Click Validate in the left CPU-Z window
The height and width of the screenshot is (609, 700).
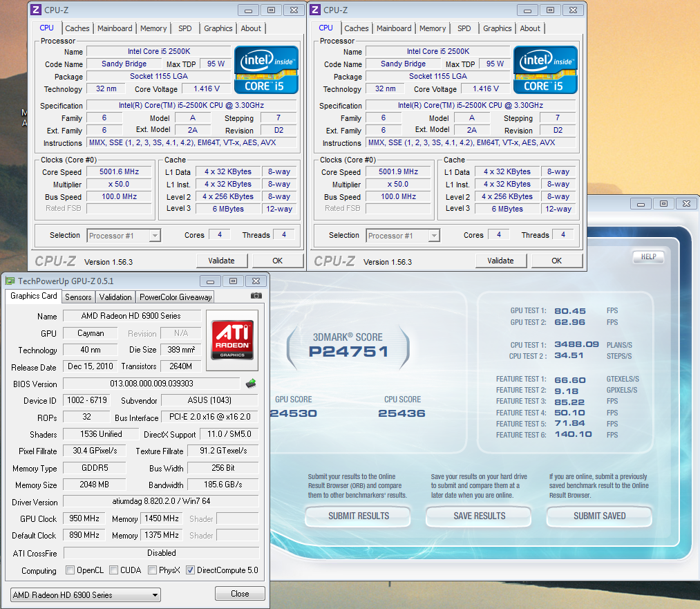tap(221, 261)
